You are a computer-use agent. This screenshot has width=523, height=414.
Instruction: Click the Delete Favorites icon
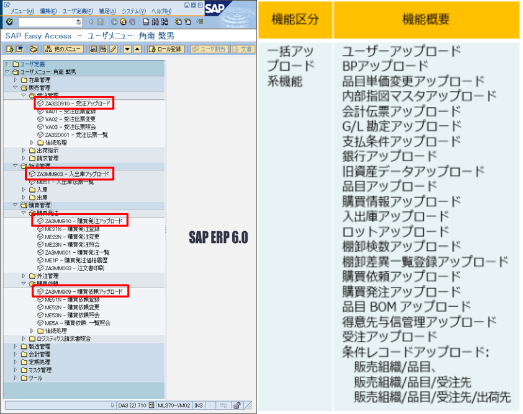coord(103,49)
